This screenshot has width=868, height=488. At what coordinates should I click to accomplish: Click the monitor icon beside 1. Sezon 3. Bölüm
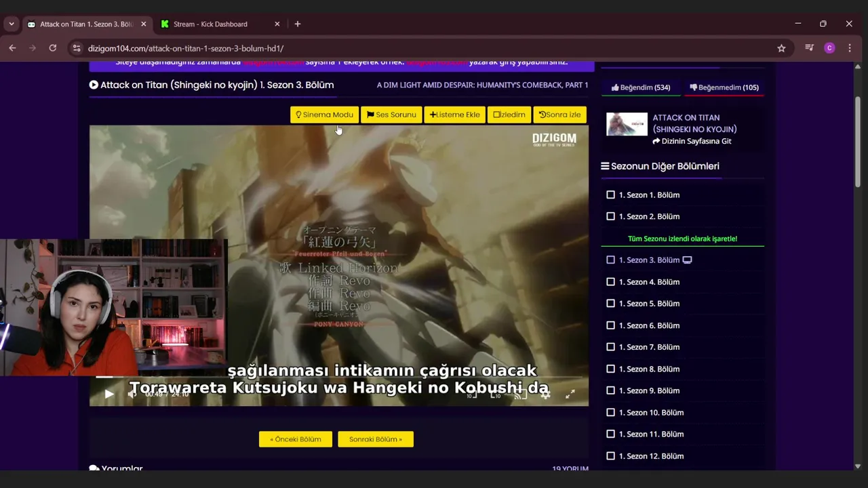[687, 260]
